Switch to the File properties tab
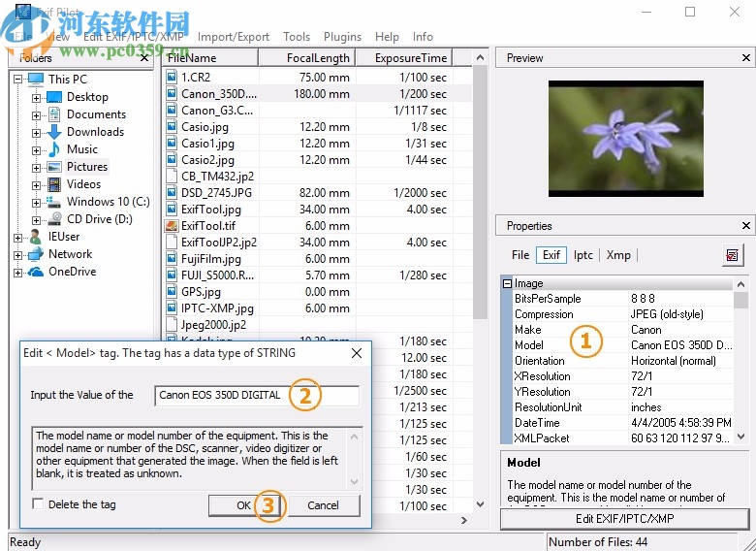Image resolution: width=756 pixels, height=551 pixels. 520,255
